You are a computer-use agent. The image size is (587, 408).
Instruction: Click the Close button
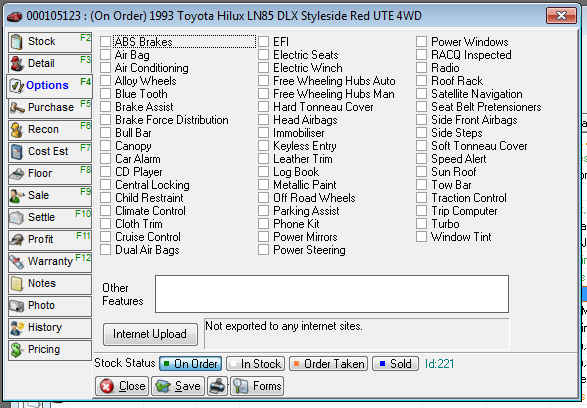(122, 386)
